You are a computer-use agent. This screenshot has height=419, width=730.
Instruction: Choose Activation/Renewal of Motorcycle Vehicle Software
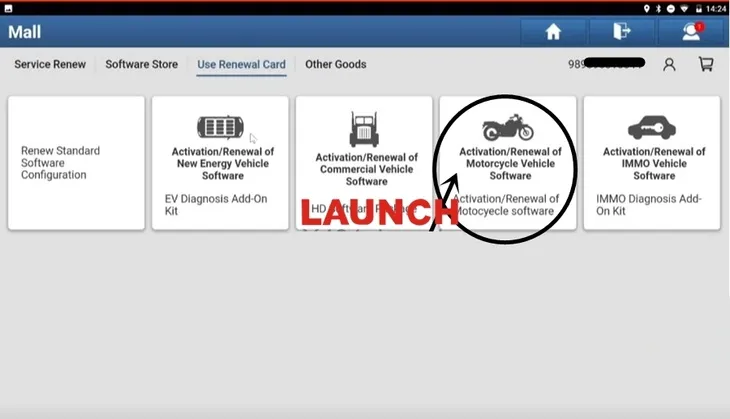coord(508,163)
